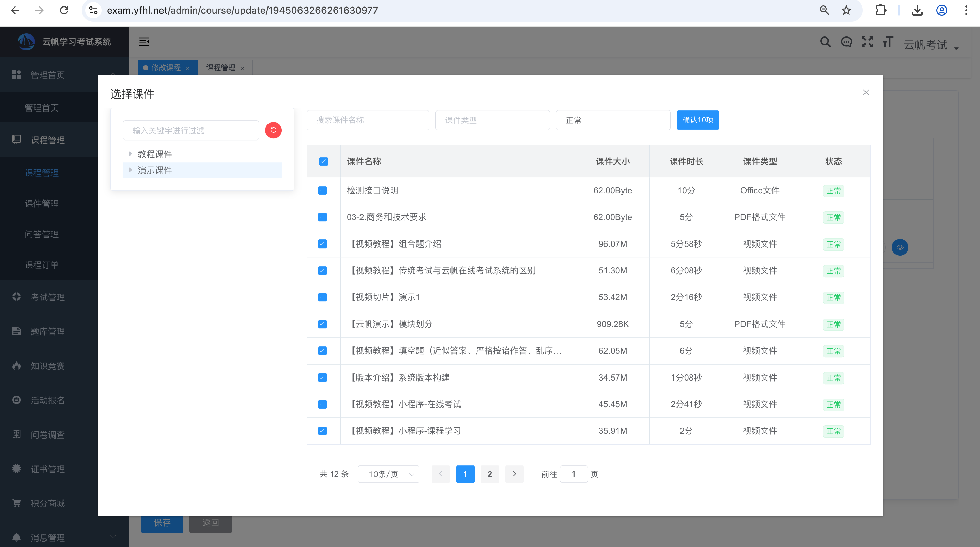Uncheck the 小程序-在线考试 row checkbox

click(x=322, y=404)
